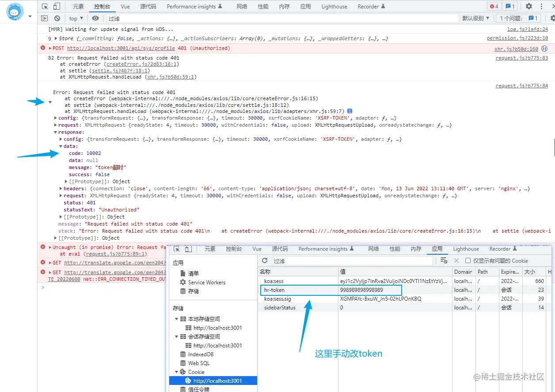The image size is (555, 392).
Task: Show the console sidebar panel icon
Action: pyautogui.click(x=44, y=18)
